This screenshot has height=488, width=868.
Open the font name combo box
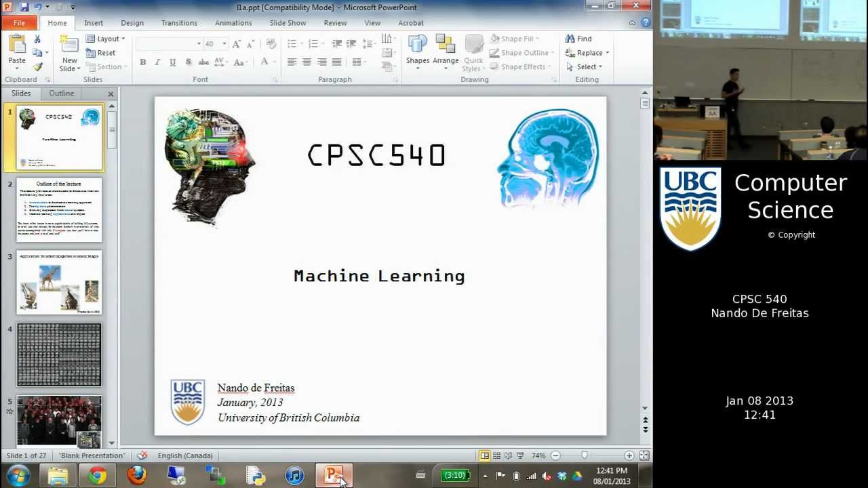pyautogui.click(x=169, y=44)
